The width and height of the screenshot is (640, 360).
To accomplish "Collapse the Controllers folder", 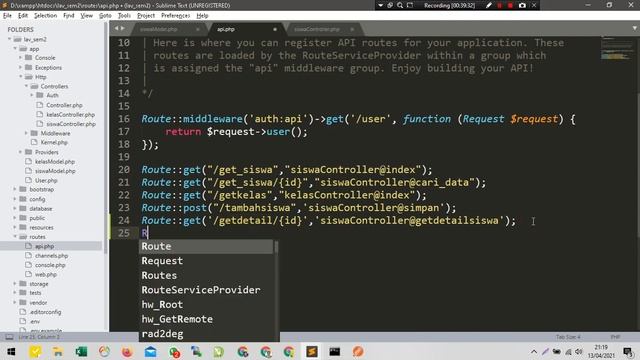I will pos(26,86).
